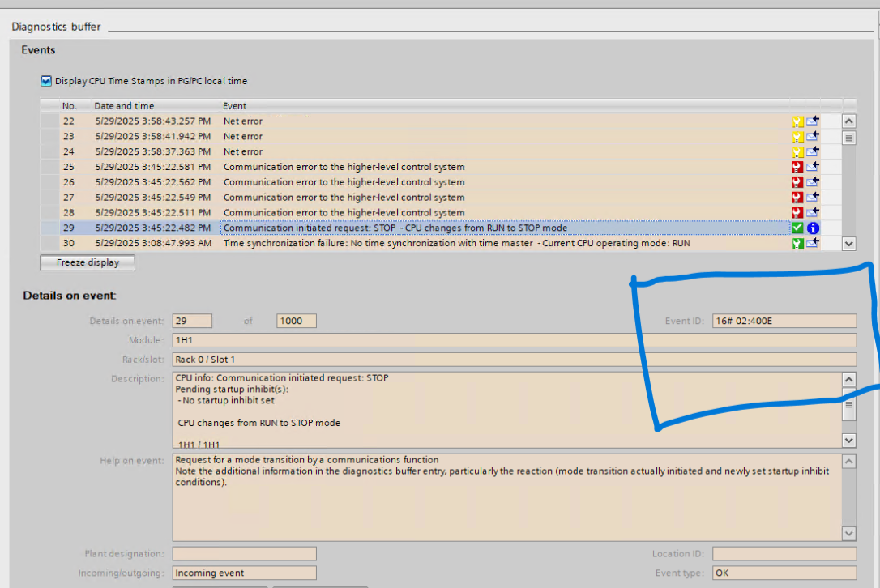Click incoming envelope icon on event 23
The height and width of the screenshot is (588, 880).
tap(813, 137)
